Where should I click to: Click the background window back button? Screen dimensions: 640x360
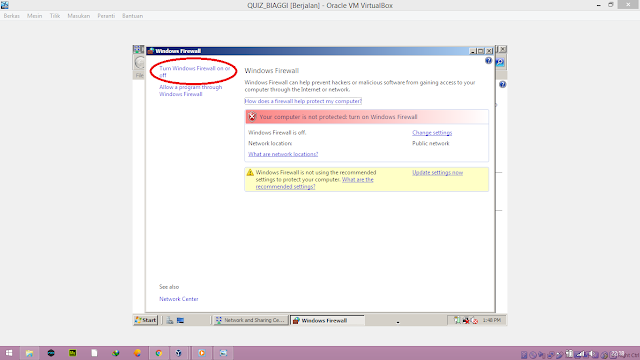point(140,62)
